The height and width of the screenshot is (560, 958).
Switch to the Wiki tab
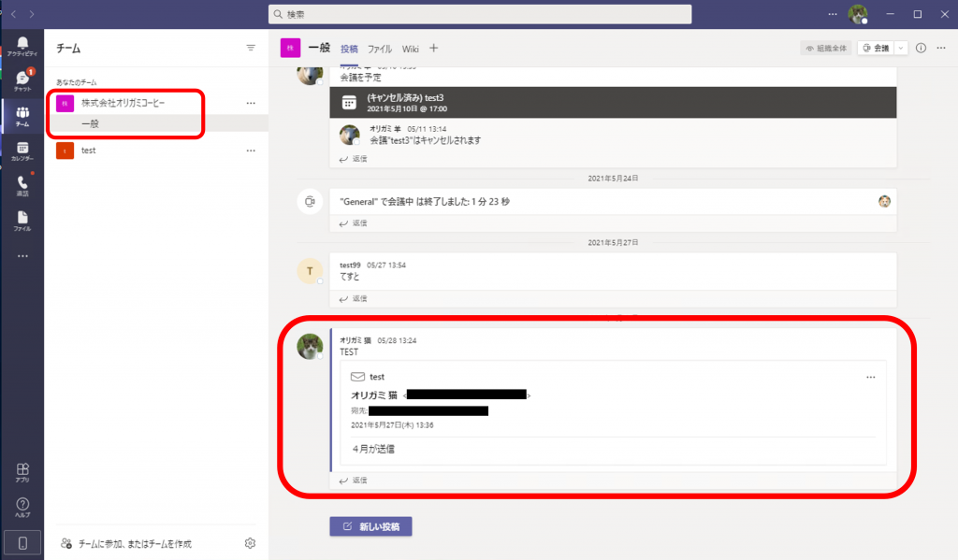coord(411,49)
